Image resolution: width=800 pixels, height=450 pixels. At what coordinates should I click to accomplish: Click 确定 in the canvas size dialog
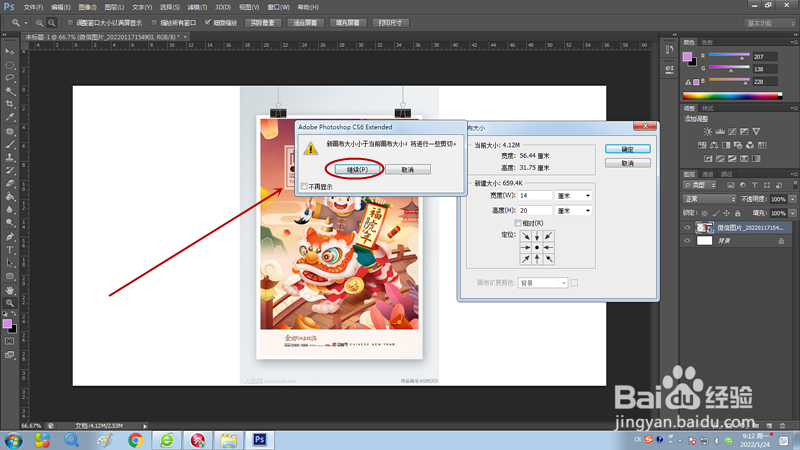(628, 149)
